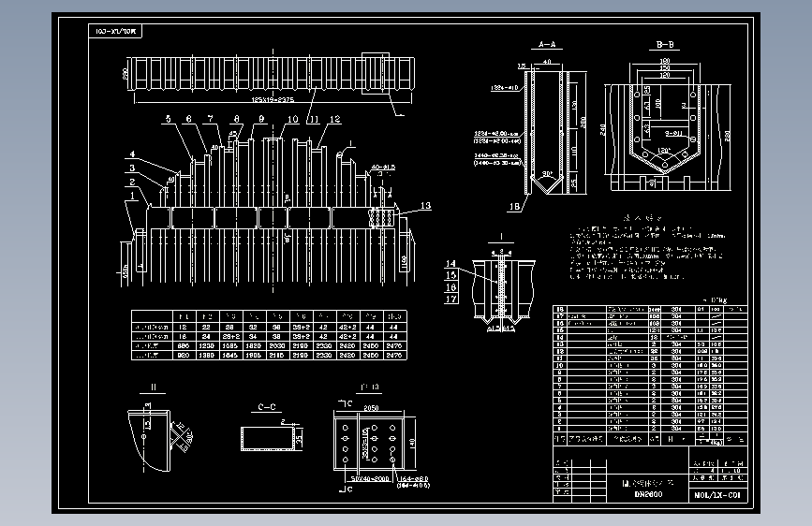Viewport: 812px width, 526px height.
Task: Click the 9-Ø11 hole note in B-B
Action: (x=673, y=133)
